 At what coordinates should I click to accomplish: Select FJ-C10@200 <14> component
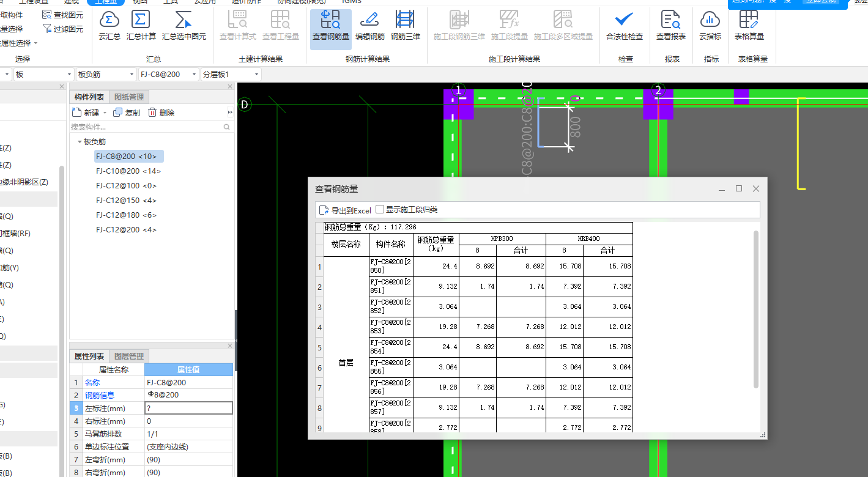coord(128,171)
